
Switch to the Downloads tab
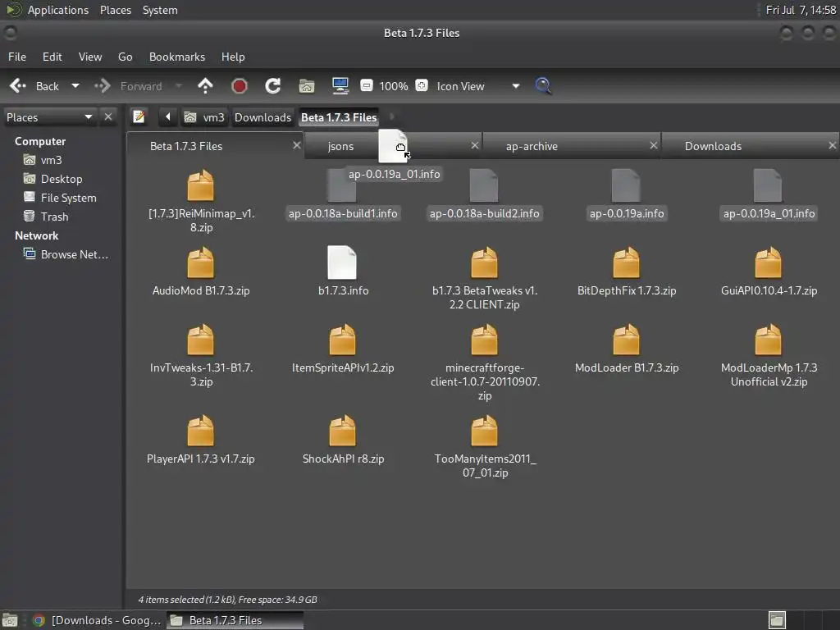[750, 146]
